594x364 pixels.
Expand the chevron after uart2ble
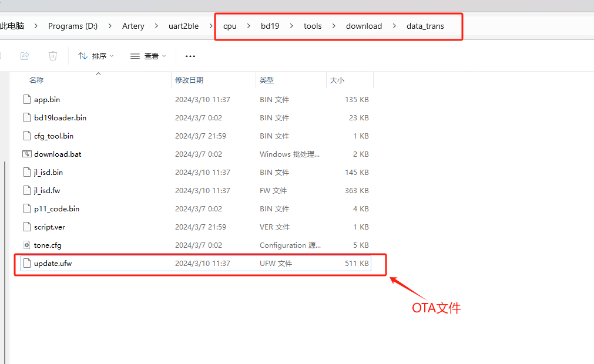coord(211,26)
